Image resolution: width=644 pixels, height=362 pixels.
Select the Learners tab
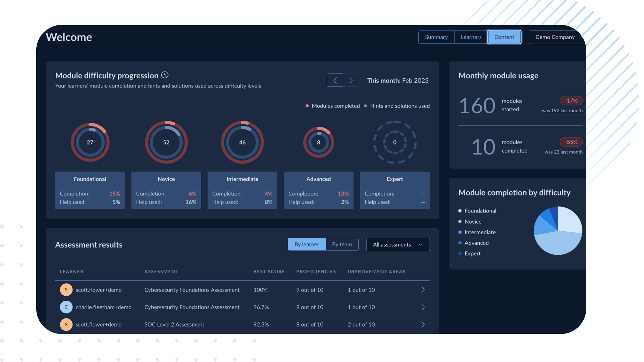click(471, 37)
